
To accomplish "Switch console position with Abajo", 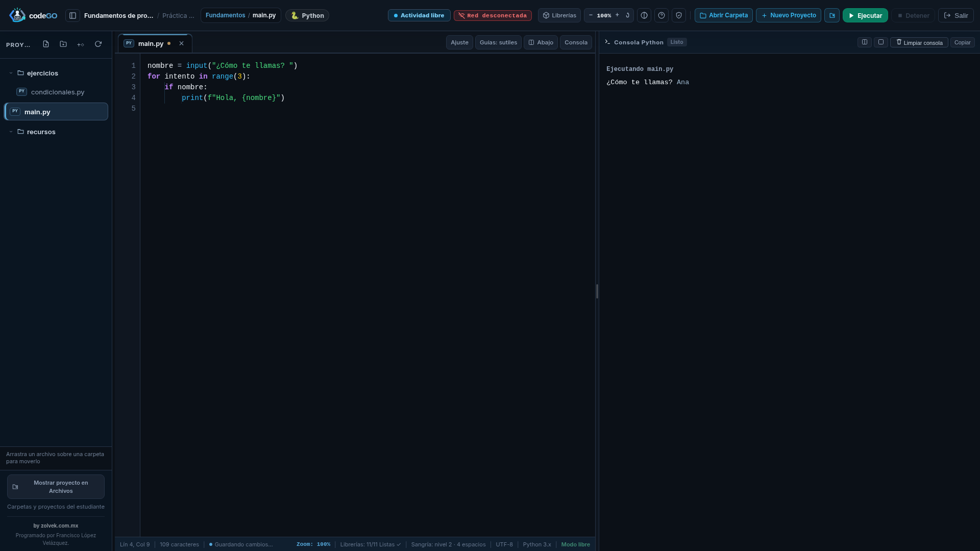I will click(x=541, y=42).
